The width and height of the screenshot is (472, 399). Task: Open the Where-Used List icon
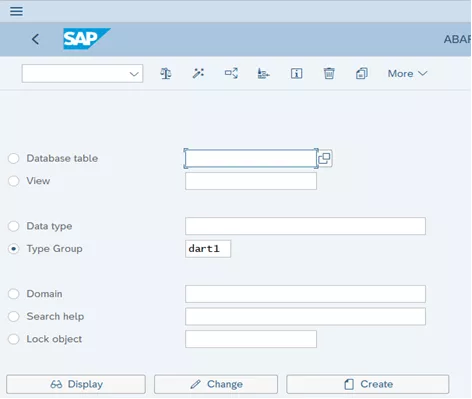(x=231, y=73)
